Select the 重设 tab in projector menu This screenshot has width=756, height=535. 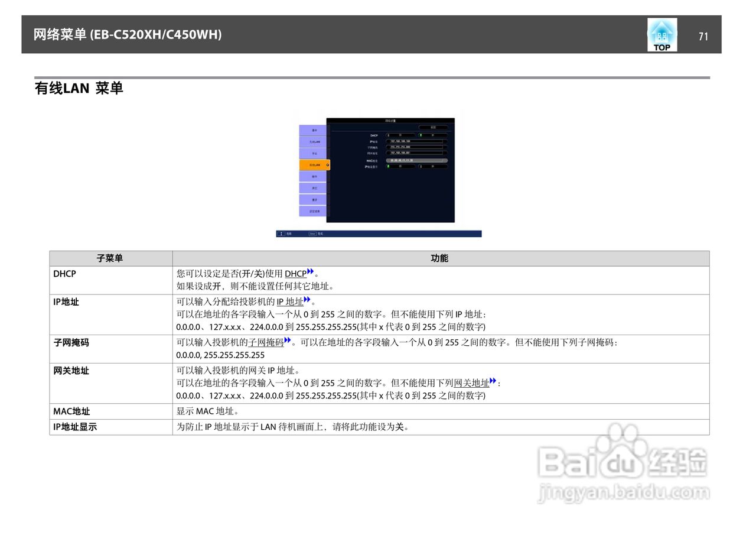tap(313, 200)
